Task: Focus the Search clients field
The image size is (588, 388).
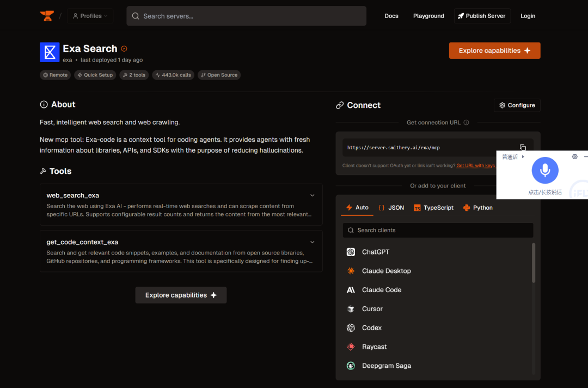Action: click(438, 231)
